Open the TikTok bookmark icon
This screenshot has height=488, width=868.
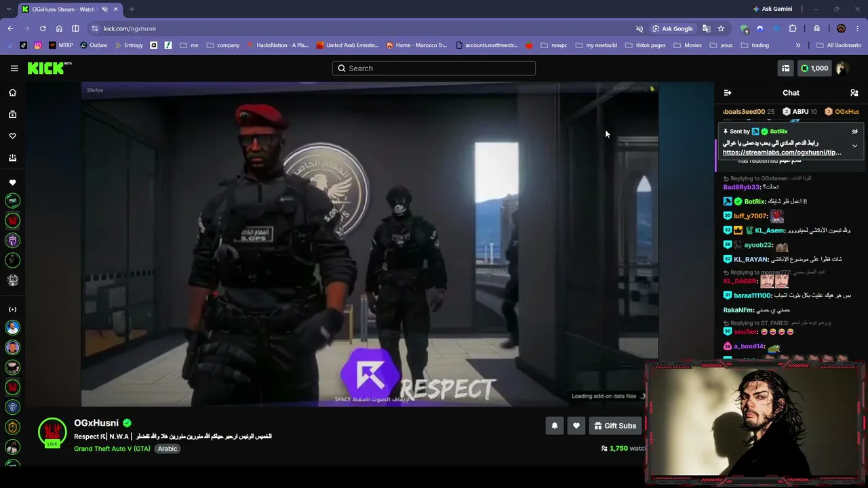tap(23, 45)
